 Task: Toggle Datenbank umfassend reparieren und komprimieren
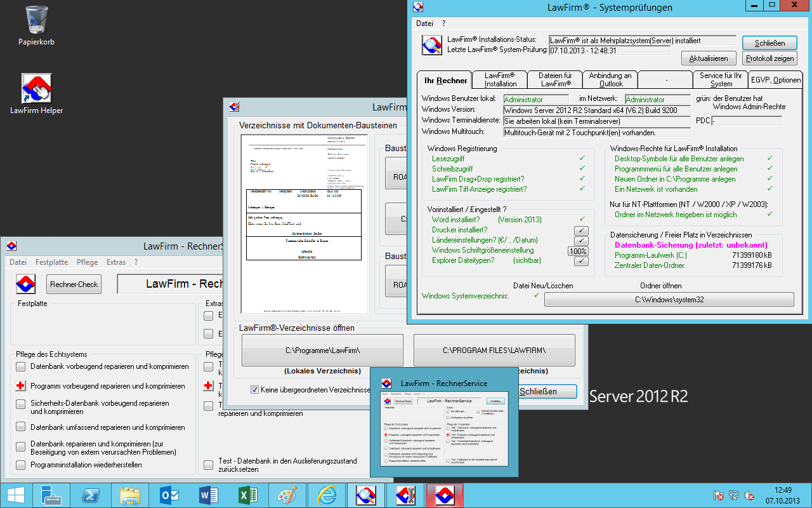tap(21, 427)
